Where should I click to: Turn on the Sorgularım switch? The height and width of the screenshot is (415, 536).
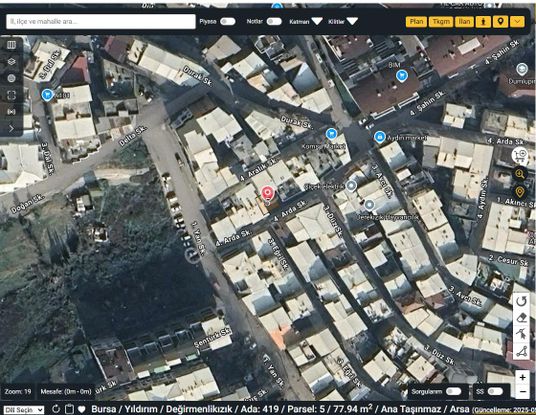453,391
